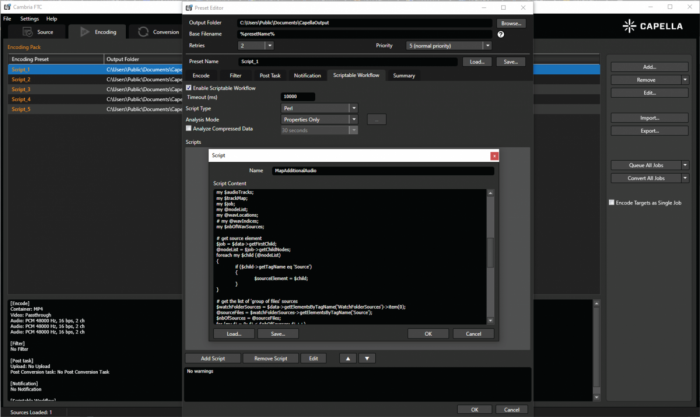Click the Browse button for the Output Folder

coord(511,23)
